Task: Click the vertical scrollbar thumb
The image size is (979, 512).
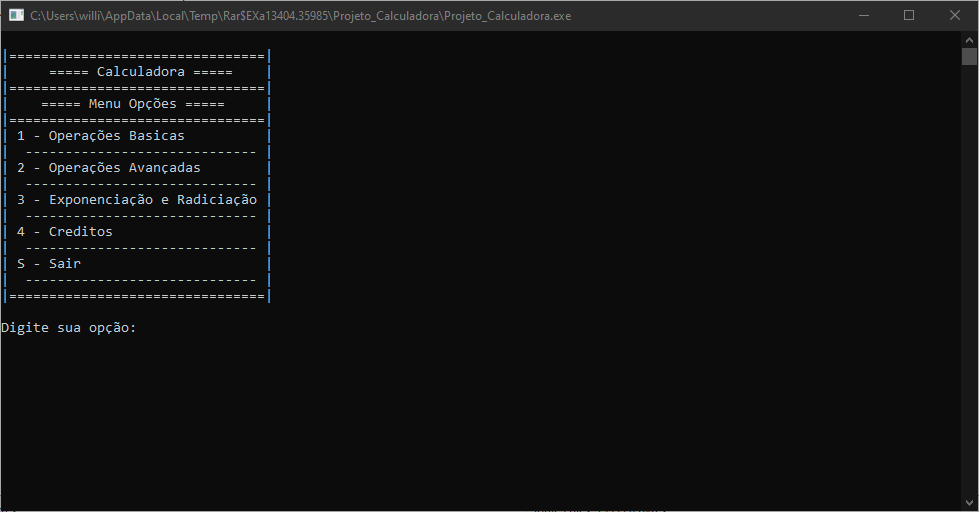Action: pyautogui.click(x=969, y=56)
